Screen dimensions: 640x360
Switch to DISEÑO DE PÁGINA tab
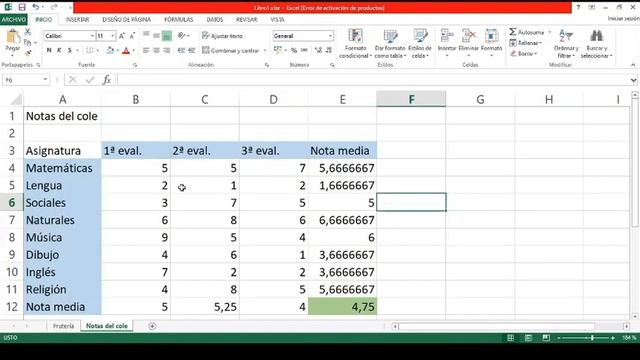pos(127,20)
